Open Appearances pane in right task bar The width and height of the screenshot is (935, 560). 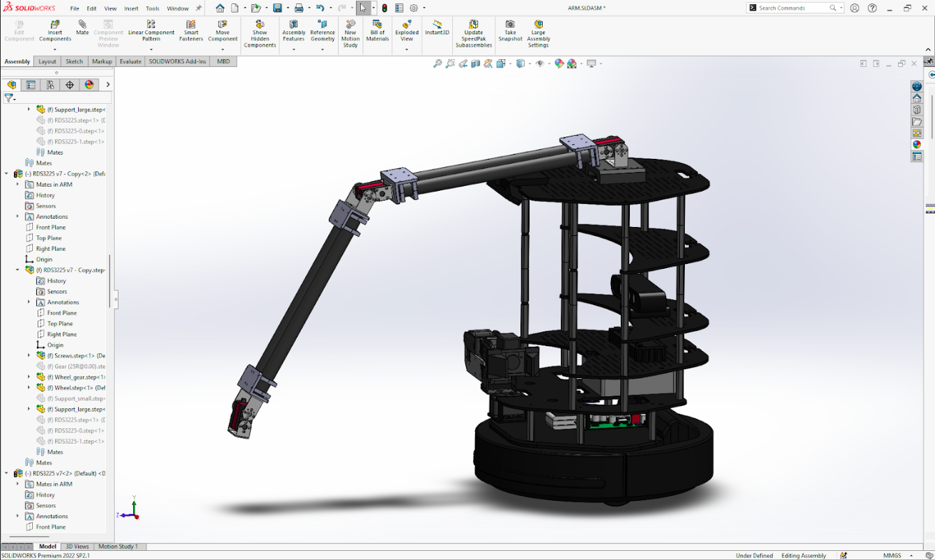[917, 145]
